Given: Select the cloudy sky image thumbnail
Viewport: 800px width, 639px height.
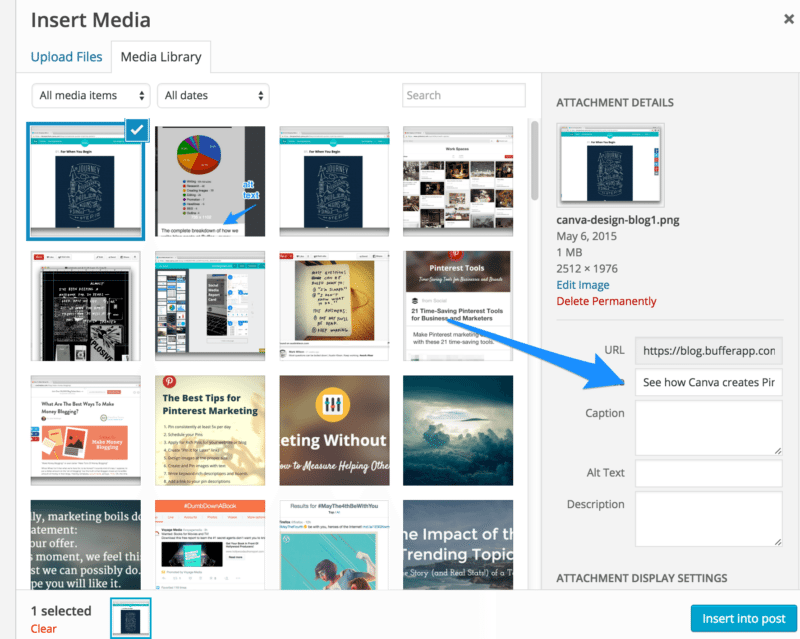Looking at the screenshot, I should tap(458, 430).
